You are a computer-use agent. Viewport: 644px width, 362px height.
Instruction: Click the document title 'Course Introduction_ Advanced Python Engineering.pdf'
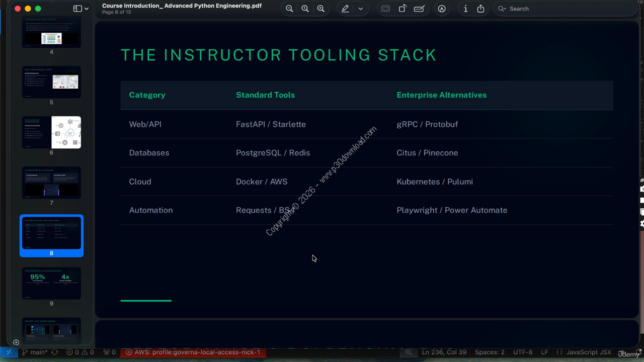click(182, 6)
